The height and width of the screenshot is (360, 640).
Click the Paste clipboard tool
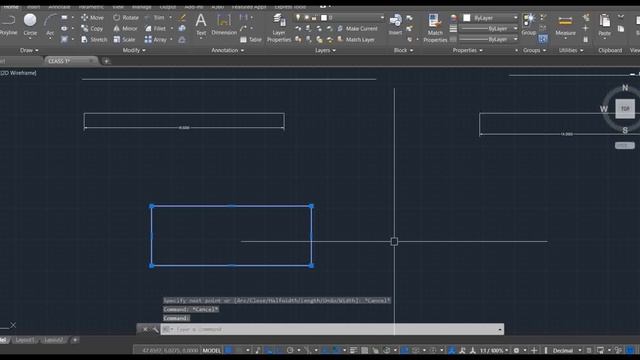click(604, 25)
